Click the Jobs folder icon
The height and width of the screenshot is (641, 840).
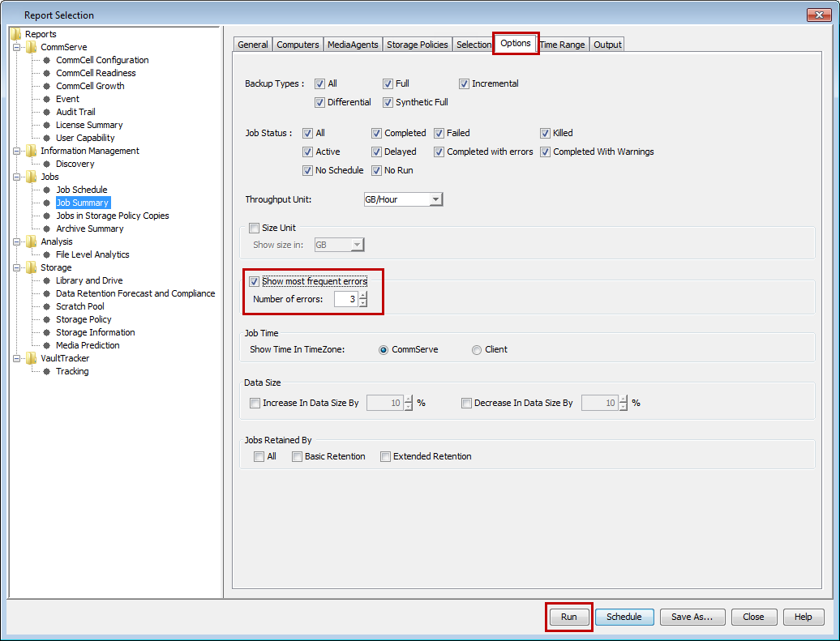pos(32,177)
